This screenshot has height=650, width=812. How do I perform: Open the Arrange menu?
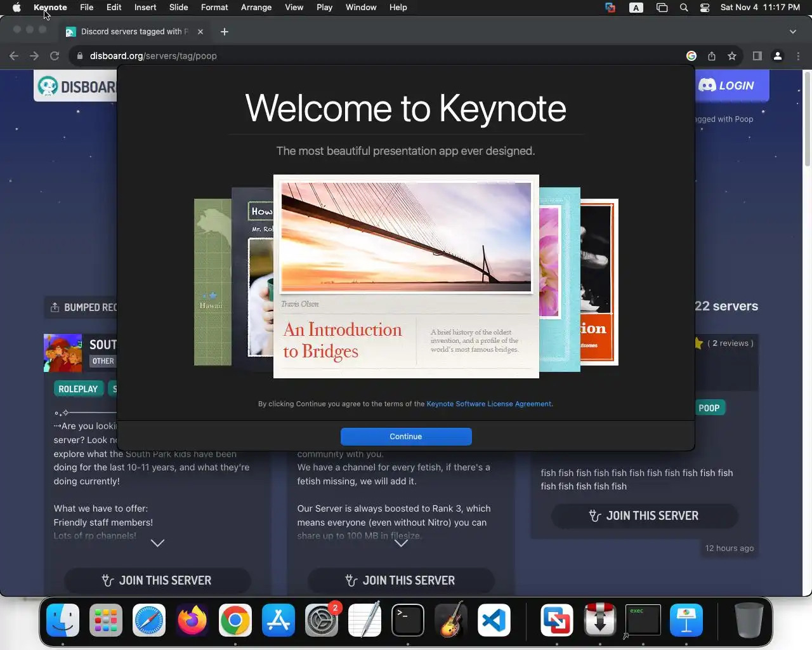(x=256, y=8)
